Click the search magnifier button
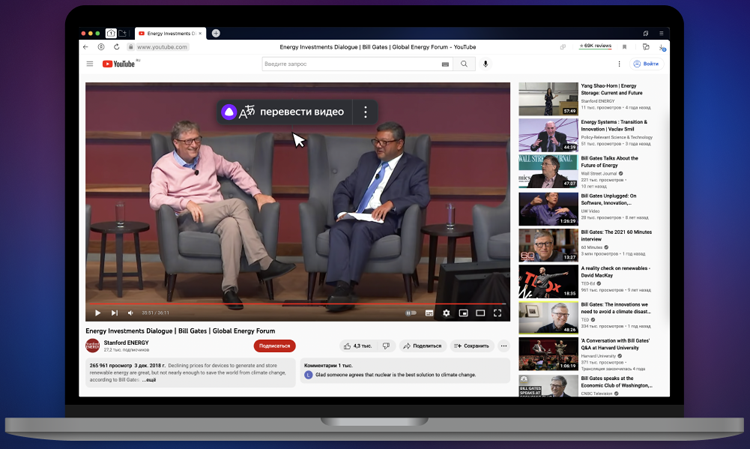 click(464, 64)
